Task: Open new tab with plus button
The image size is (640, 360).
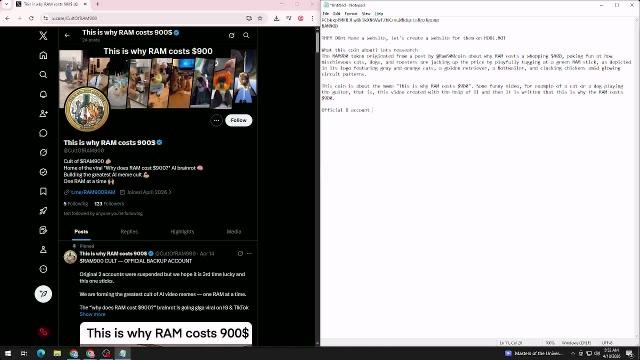Action: click(x=97, y=4)
